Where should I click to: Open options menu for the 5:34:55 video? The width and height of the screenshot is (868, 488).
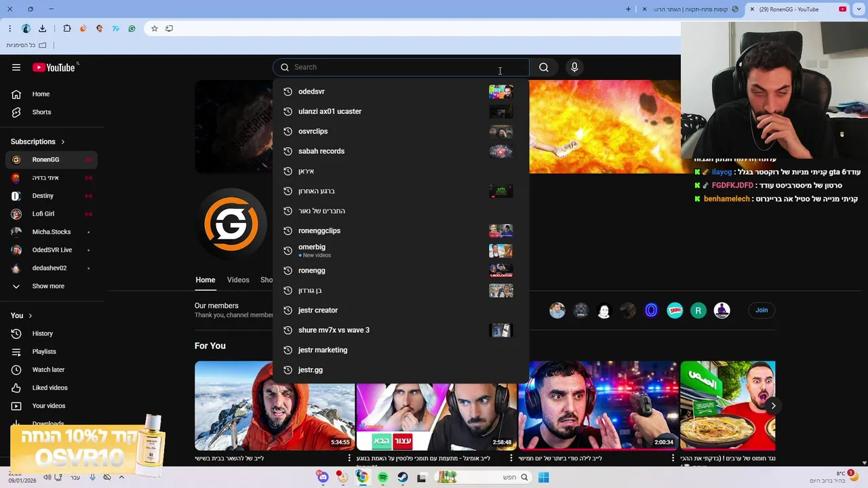click(x=350, y=459)
